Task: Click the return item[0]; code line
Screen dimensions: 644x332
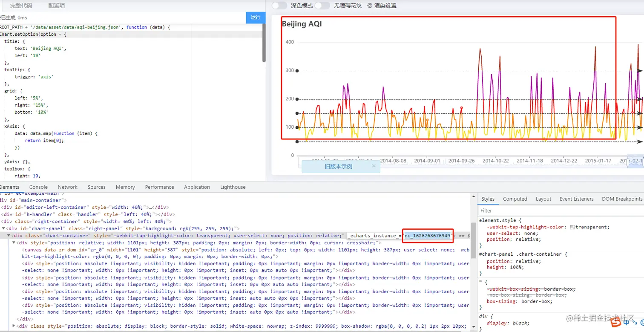Action: click(x=44, y=140)
